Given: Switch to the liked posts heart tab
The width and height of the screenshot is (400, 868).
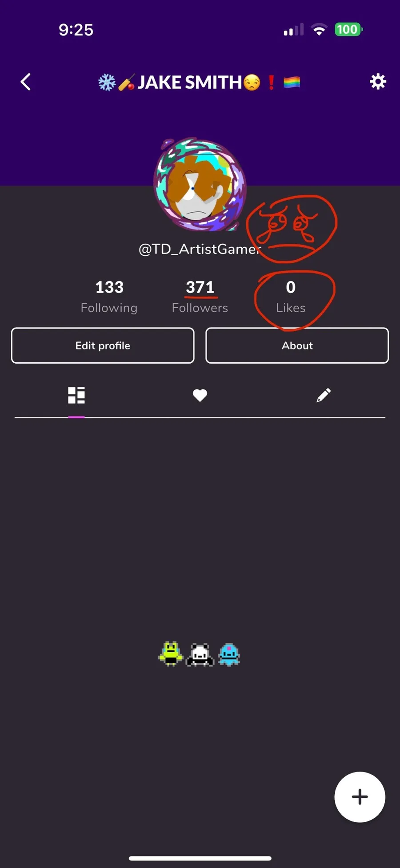Looking at the screenshot, I should 200,395.
